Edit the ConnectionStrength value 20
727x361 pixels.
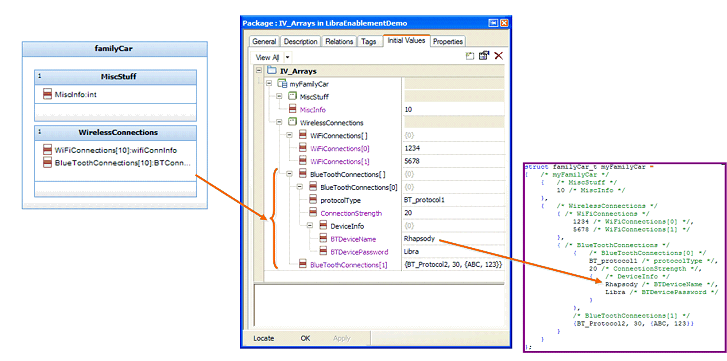(x=453, y=213)
